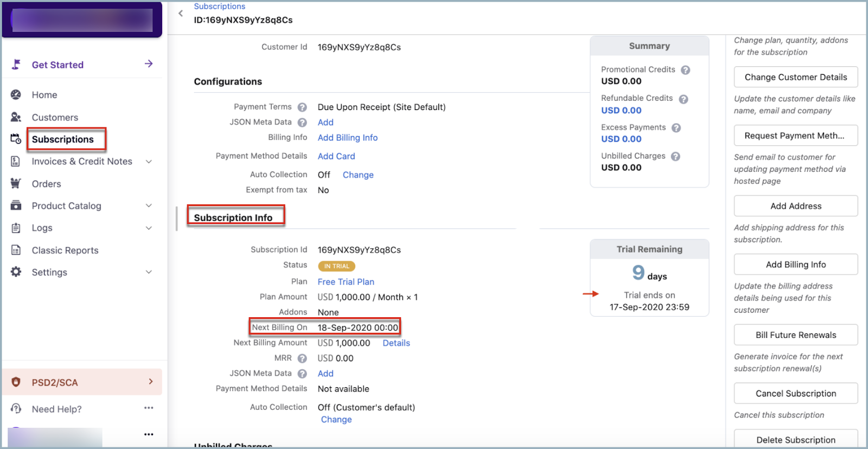Screen dimensions: 868x449
Task: Click Details link beside Next Billing Amount
Action: pyautogui.click(x=396, y=343)
